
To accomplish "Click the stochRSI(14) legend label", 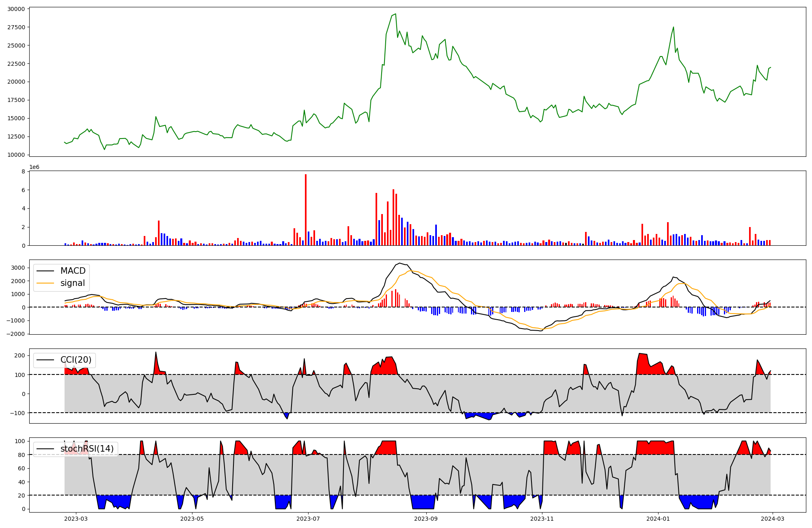I will 87,449.
